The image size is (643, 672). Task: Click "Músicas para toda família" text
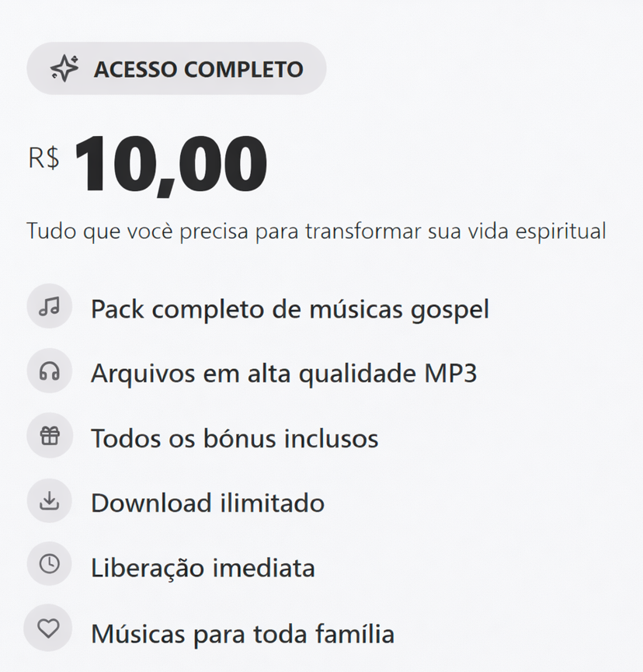point(242,634)
